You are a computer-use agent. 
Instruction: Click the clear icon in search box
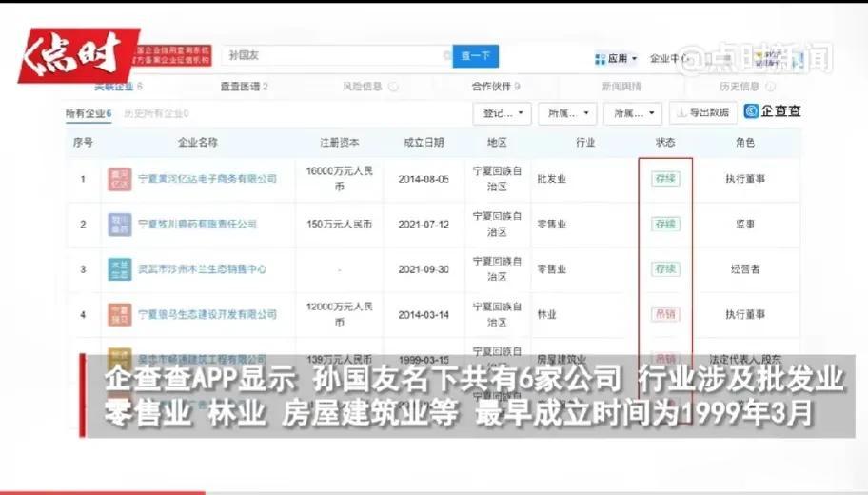click(x=446, y=56)
